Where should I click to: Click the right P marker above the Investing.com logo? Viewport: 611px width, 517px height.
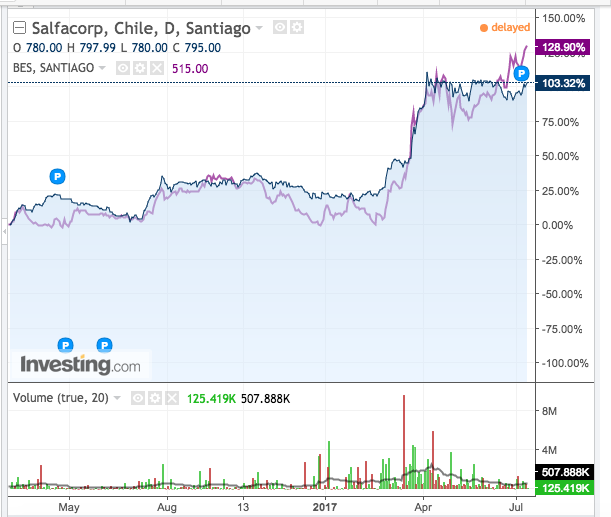(x=104, y=345)
